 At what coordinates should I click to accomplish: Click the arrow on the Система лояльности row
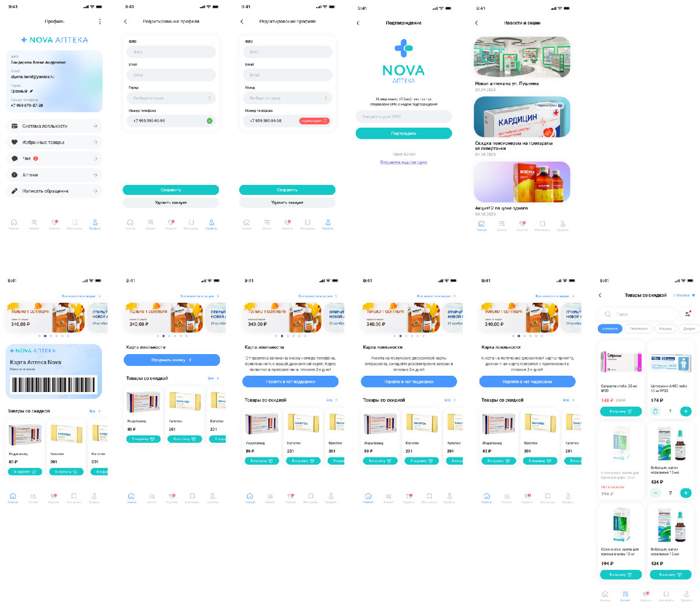tap(95, 126)
